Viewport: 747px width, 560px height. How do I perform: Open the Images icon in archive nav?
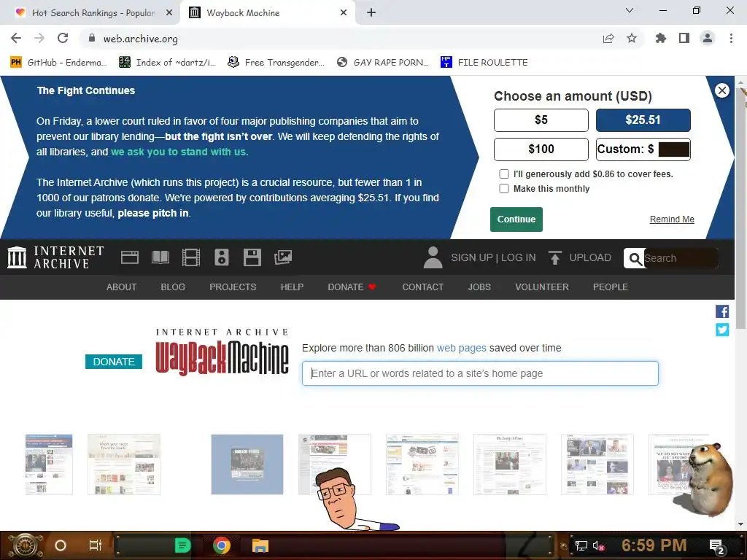pos(283,257)
